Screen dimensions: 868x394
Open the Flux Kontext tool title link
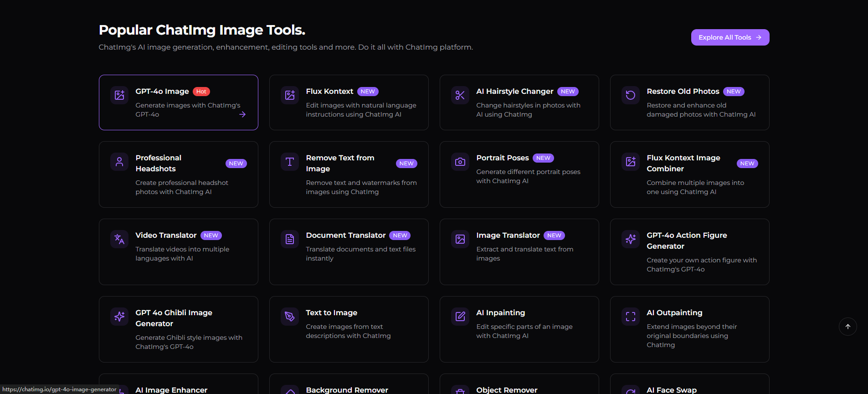tap(329, 92)
